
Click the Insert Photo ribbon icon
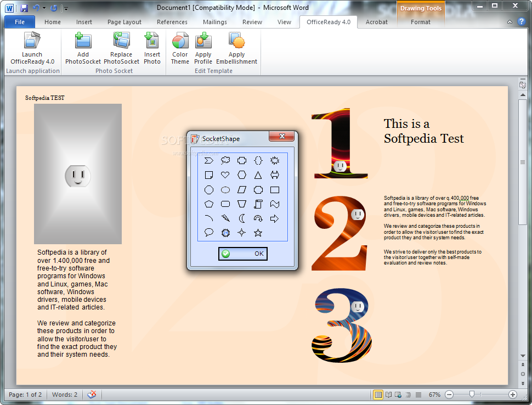152,41
